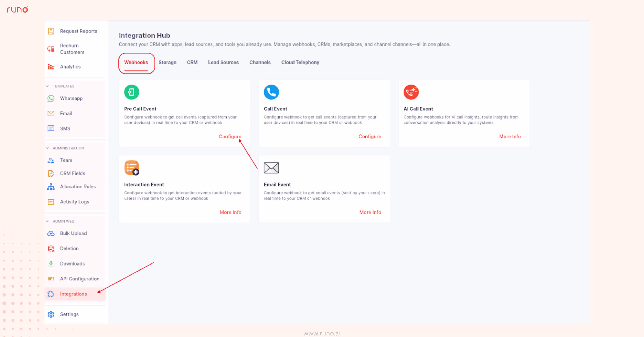
Task: Open the Team administration page
Action: click(66, 160)
